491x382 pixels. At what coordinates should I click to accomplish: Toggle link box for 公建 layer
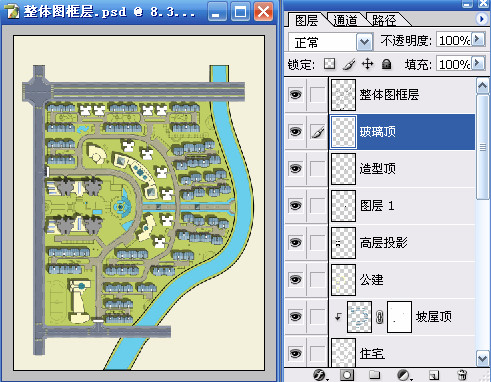pos(317,279)
